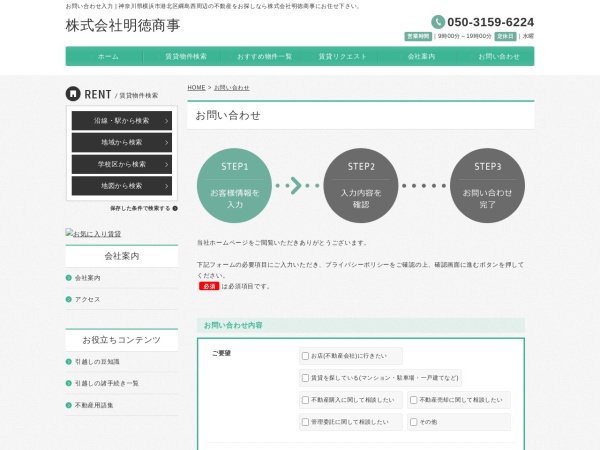Check 賃貸を探している option

click(305, 378)
